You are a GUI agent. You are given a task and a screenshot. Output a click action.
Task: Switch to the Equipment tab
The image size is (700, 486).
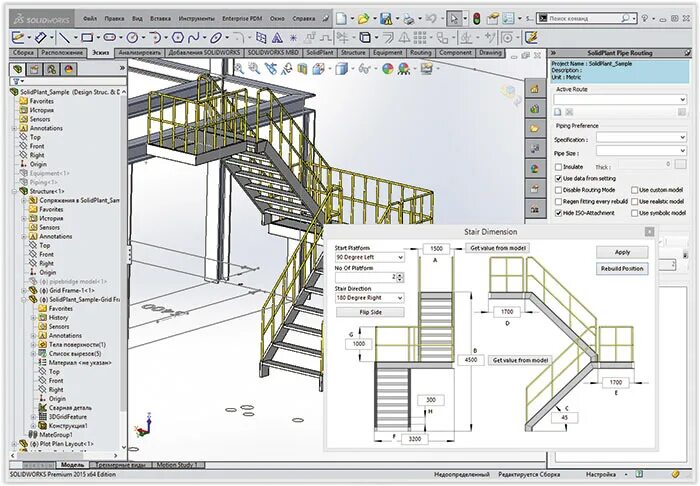388,53
